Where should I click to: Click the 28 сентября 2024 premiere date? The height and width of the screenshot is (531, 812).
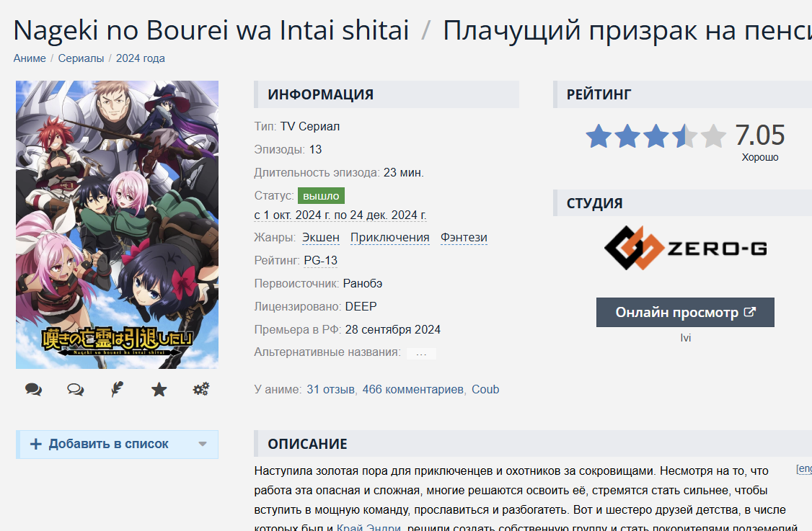(x=392, y=330)
